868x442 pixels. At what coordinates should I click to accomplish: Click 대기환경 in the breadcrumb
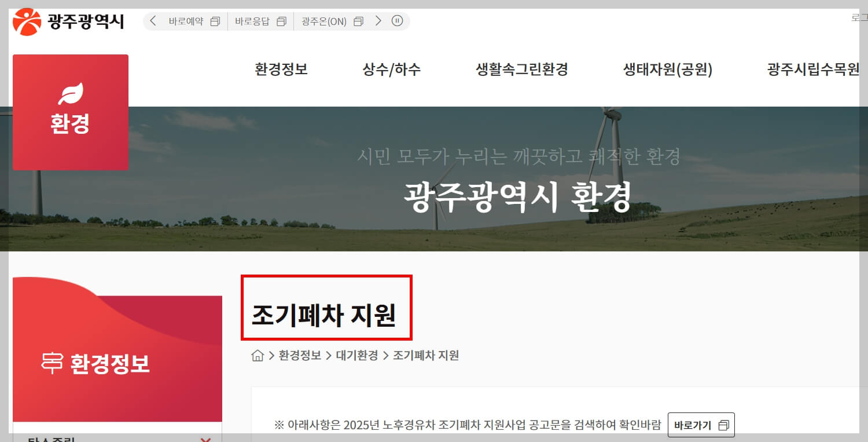357,356
